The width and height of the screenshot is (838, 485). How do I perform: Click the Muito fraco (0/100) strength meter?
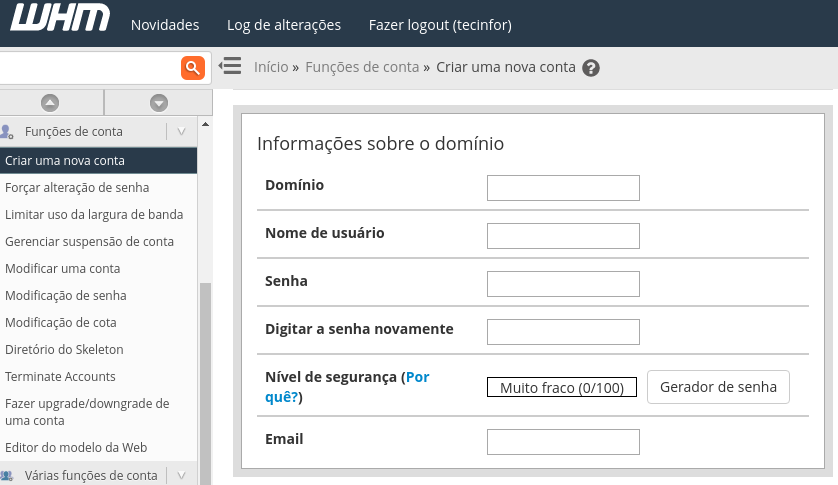coord(562,387)
